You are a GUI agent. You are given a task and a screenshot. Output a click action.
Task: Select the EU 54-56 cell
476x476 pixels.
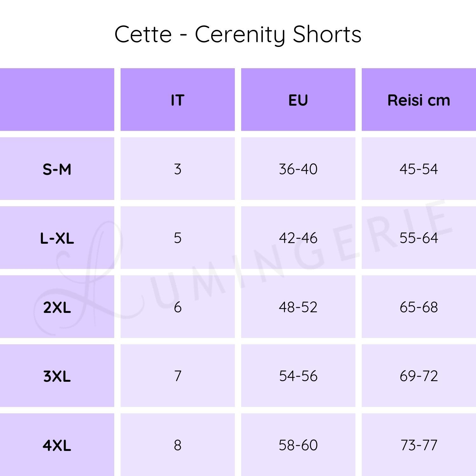tap(298, 376)
